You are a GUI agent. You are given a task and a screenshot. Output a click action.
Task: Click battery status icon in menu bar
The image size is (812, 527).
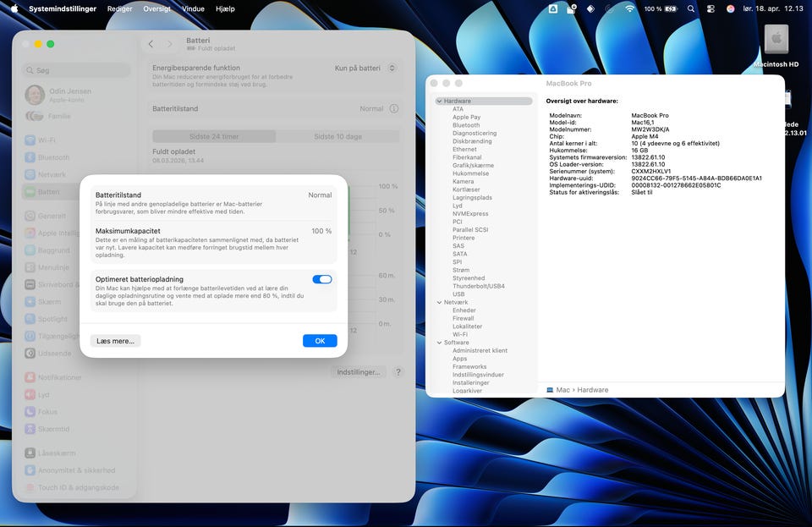pos(671,8)
